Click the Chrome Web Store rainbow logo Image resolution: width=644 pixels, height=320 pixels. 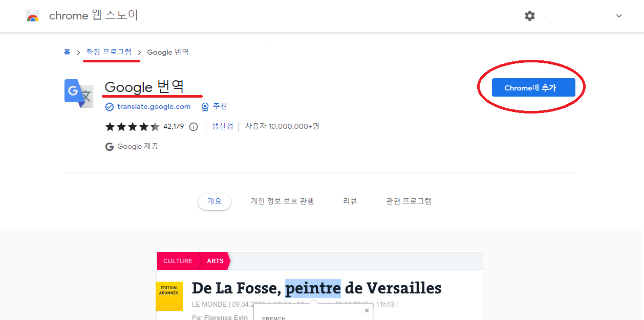click(33, 16)
